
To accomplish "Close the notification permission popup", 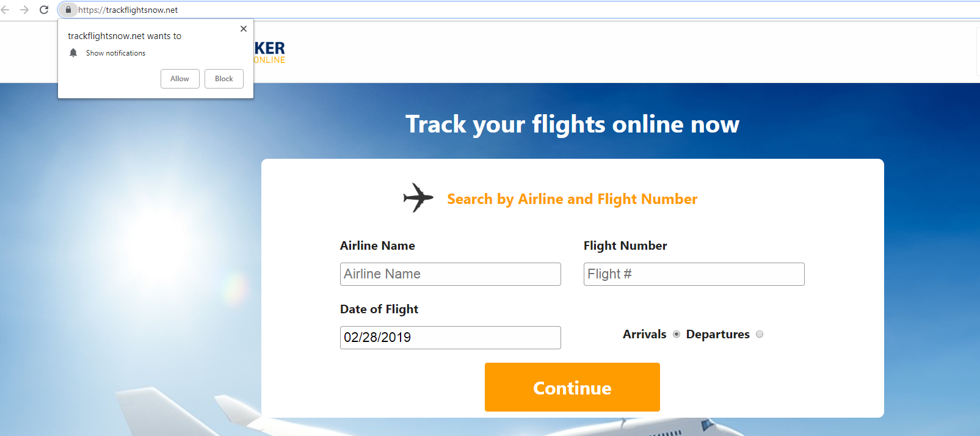I will 244,29.
